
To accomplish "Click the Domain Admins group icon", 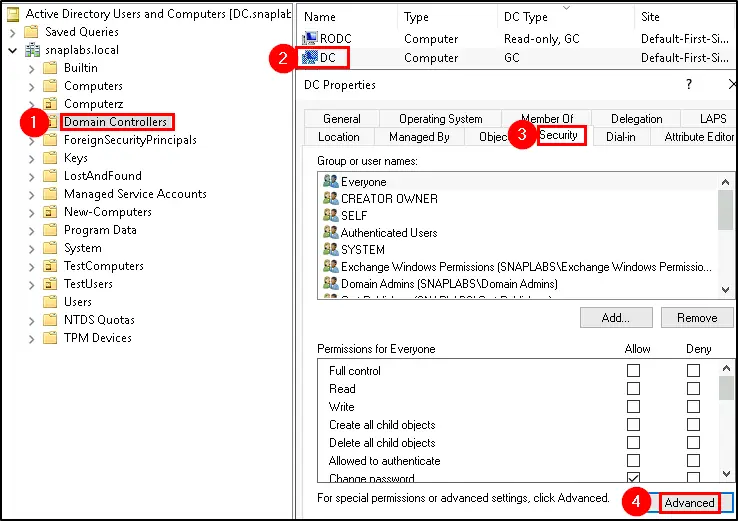I will [330, 283].
